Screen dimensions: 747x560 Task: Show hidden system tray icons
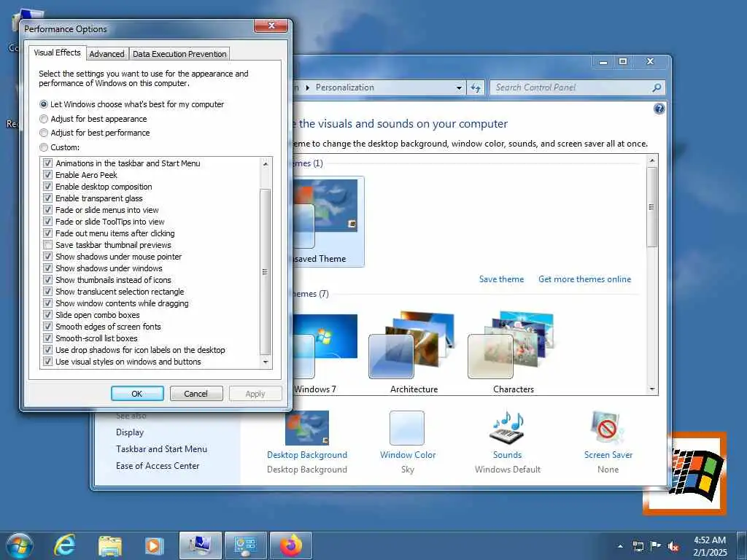point(620,546)
